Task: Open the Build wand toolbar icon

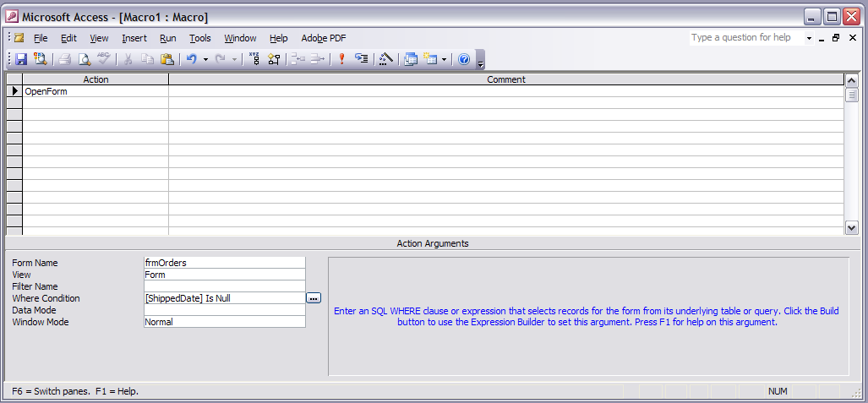Action: point(386,59)
